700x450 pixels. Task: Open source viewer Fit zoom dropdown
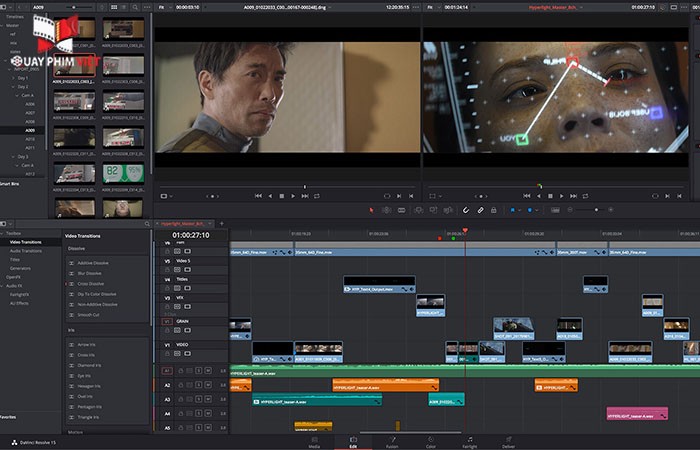coord(164,7)
